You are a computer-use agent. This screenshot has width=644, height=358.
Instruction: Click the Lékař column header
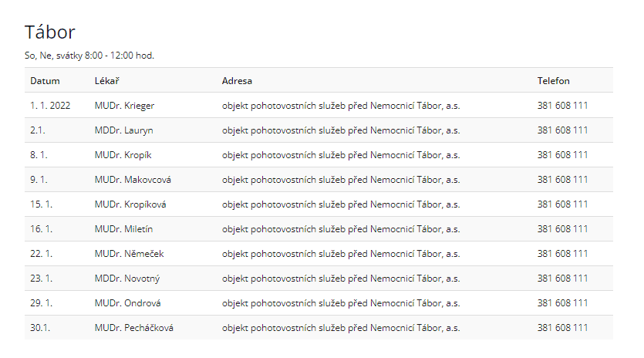(x=106, y=81)
